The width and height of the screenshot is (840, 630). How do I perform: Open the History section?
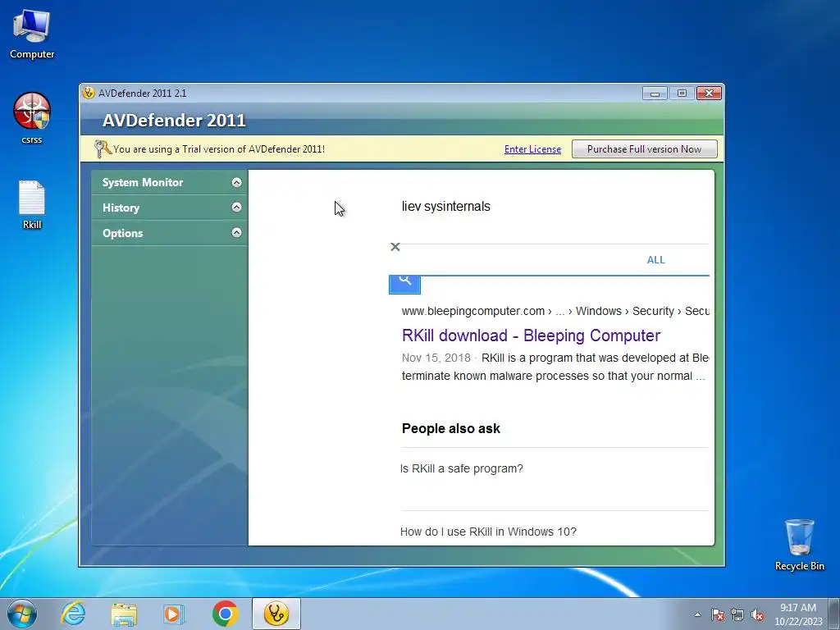tap(169, 208)
